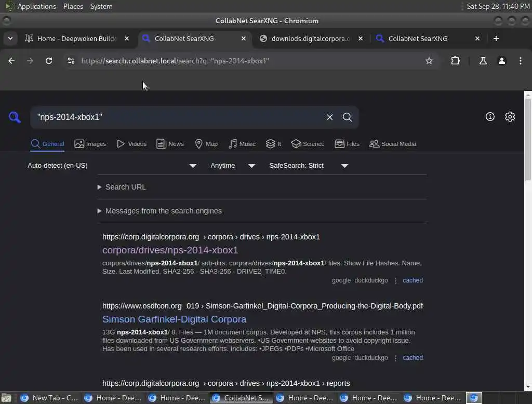Click the browser address bar URL
Viewport: 532px width, 404px height.
click(175, 61)
